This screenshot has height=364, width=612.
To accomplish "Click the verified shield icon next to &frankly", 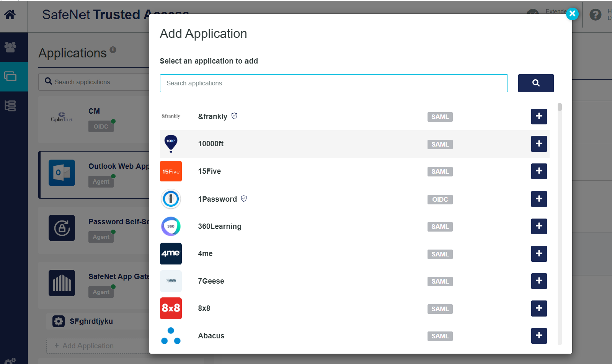I will click(x=235, y=116).
